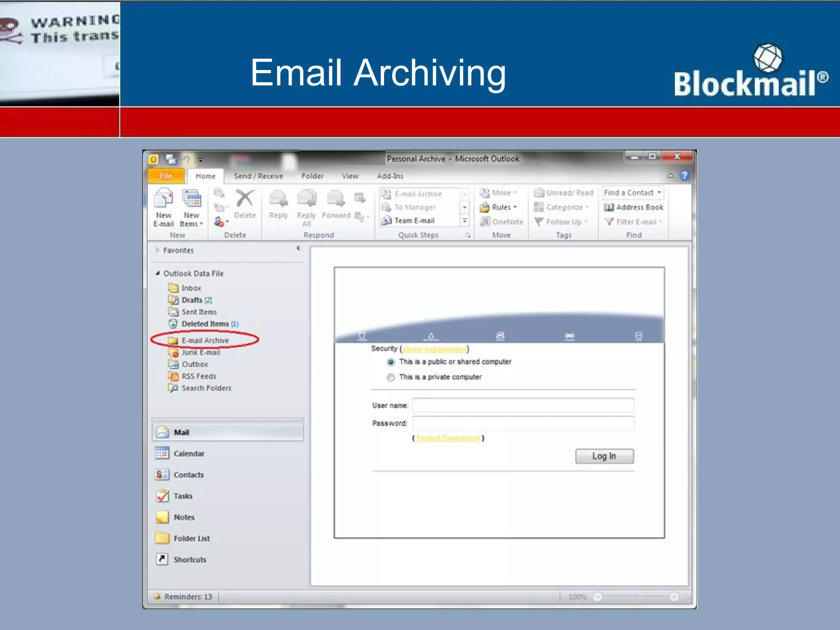Click the zoom out minus button
The width and height of the screenshot is (840, 630).
pyautogui.click(x=598, y=597)
